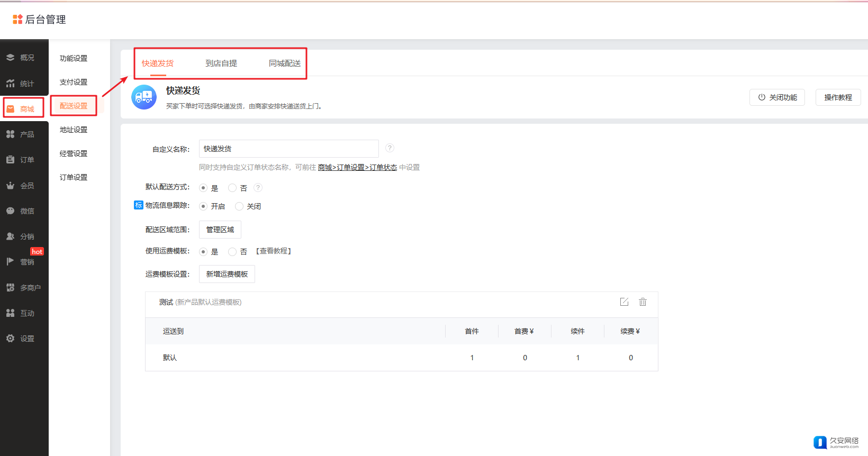Screen dimensions: 868x456
Task: Click 关闭功能 button
Action: point(777,97)
